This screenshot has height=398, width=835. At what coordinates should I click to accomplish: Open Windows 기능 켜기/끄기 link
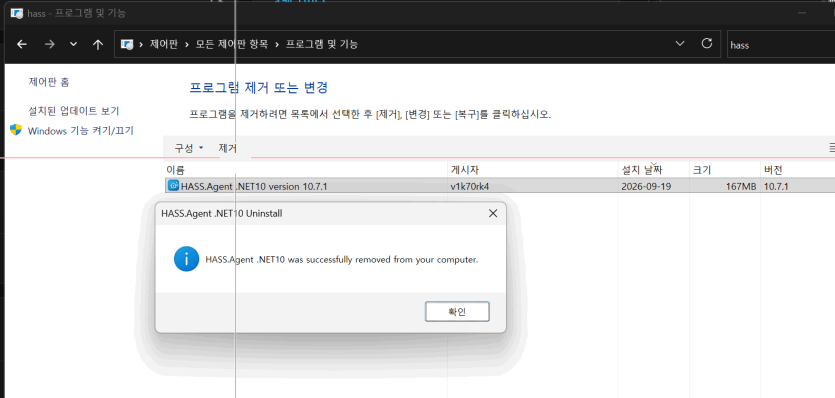coord(80,131)
